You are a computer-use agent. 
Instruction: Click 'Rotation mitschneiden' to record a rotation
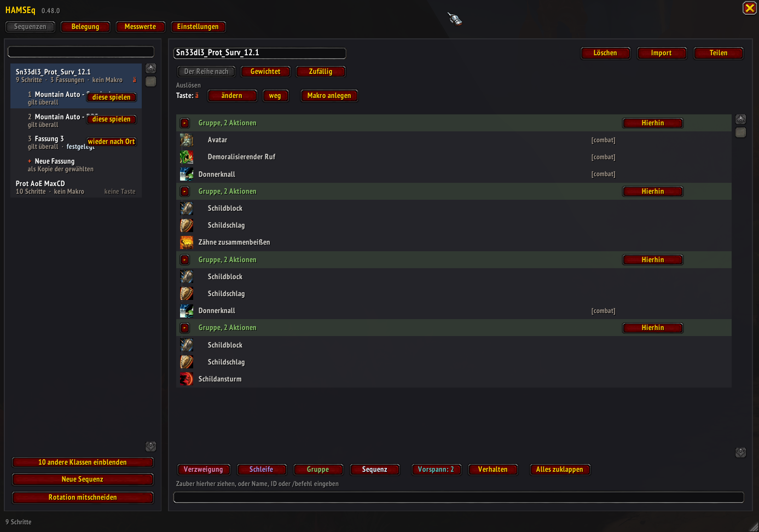[x=83, y=498]
